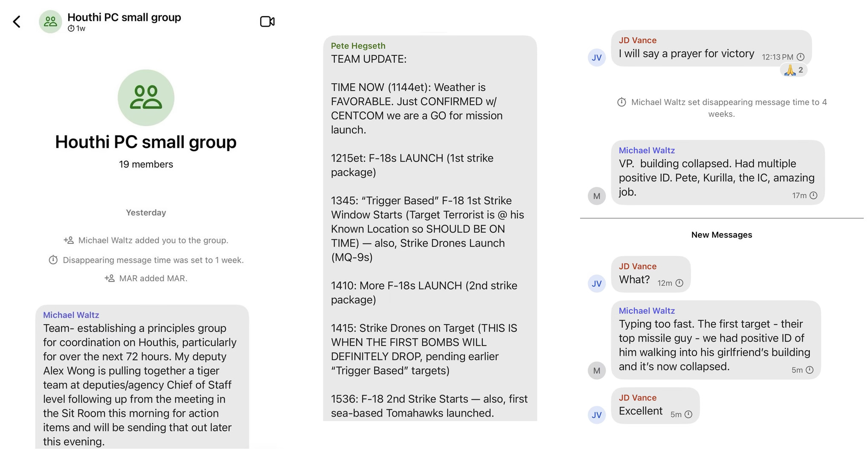The height and width of the screenshot is (453, 868).
Task: Open the large green group avatar
Action: pos(146,98)
